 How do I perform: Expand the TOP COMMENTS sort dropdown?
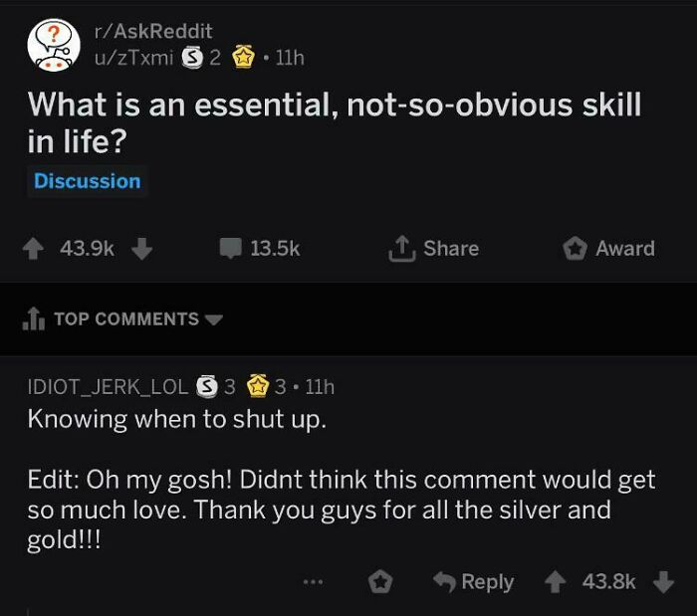point(213,319)
